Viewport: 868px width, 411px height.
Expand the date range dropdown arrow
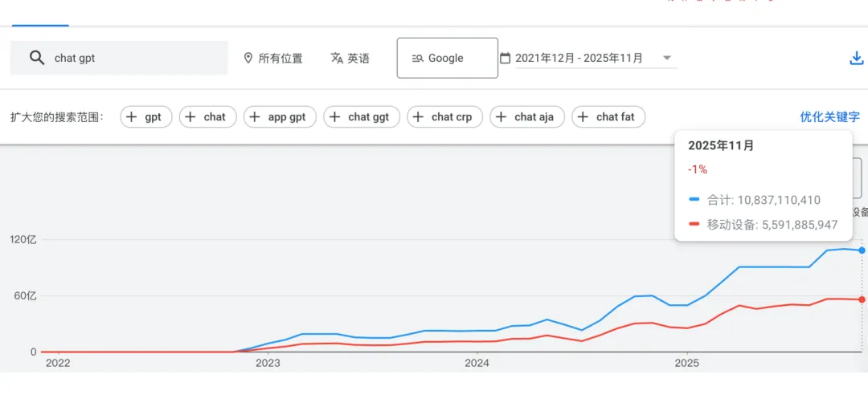pyautogui.click(x=667, y=58)
